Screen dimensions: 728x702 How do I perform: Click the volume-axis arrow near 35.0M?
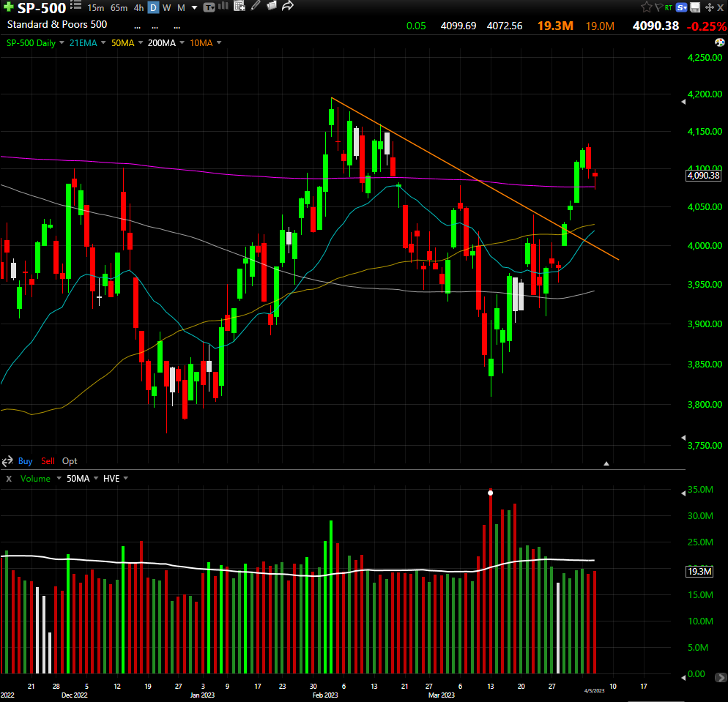click(x=683, y=493)
